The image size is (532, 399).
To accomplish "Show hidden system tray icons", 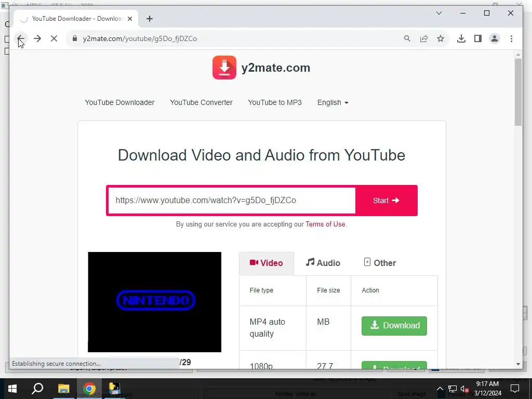I will point(440,389).
